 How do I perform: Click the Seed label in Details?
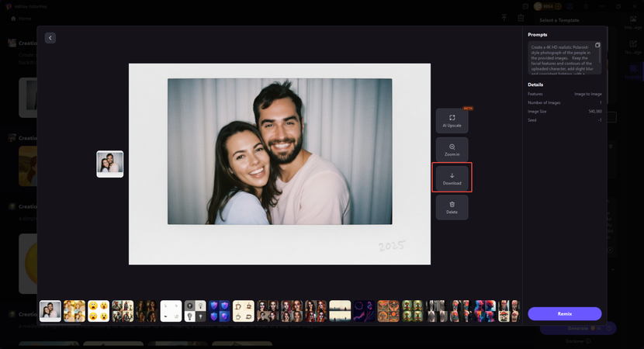(x=531, y=120)
